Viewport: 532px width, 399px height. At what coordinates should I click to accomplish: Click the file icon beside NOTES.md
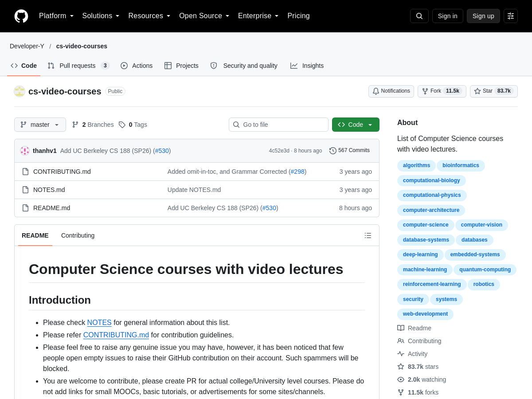(x=25, y=190)
